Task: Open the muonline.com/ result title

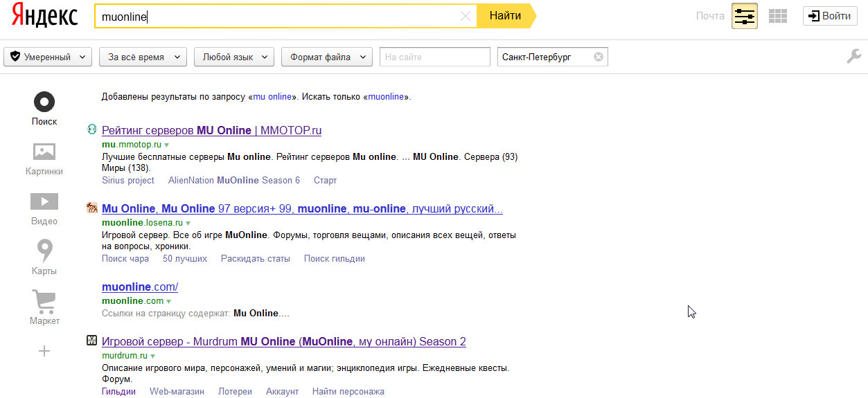Action: click(x=140, y=287)
